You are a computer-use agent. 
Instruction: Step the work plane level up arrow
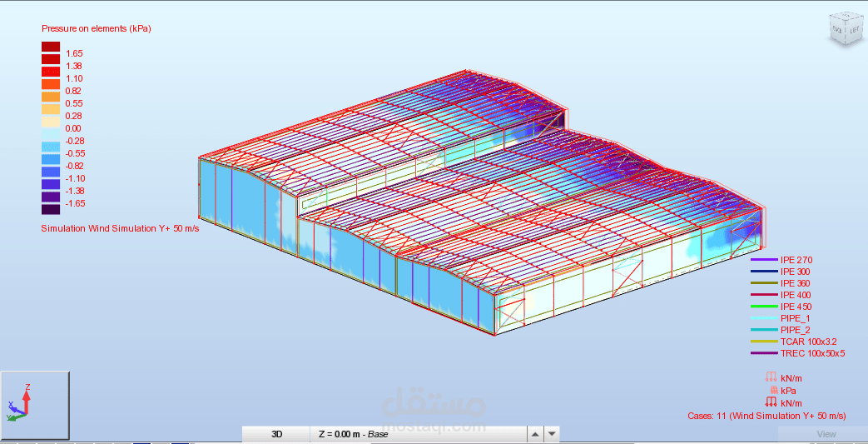pos(534,434)
